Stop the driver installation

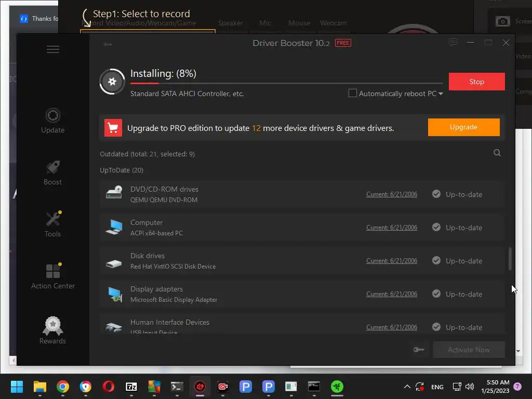pos(477,82)
